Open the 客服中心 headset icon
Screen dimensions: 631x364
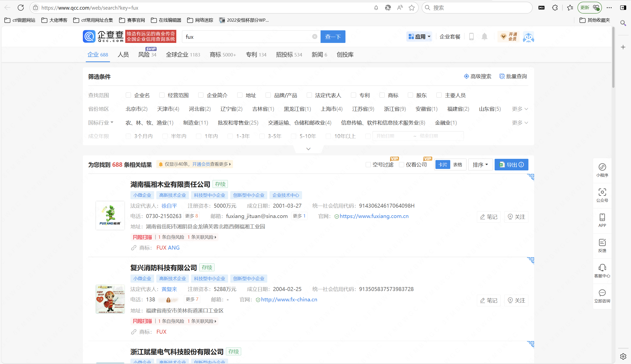click(602, 271)
